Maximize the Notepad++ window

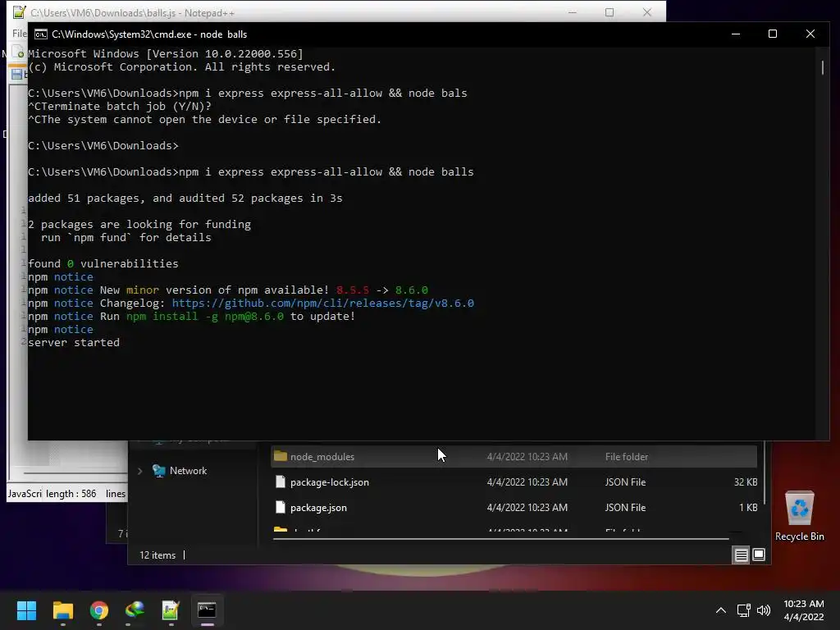pos(609,12)
